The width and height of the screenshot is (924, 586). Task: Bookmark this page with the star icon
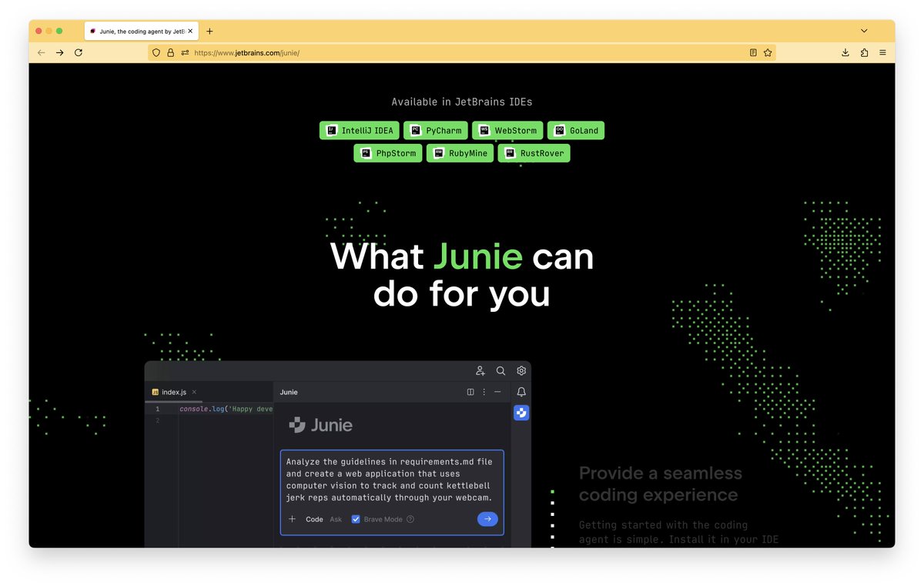pyautogui.click(x=768, y=53)
